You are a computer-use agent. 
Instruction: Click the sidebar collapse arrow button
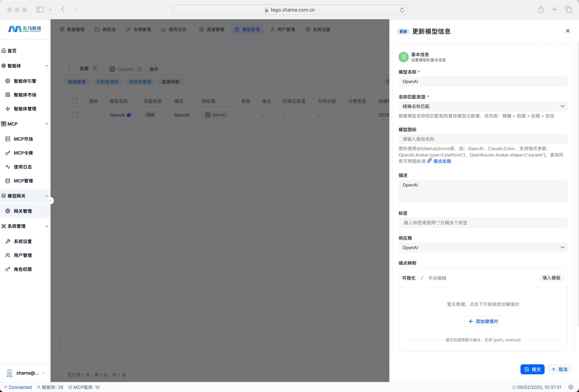50,201
